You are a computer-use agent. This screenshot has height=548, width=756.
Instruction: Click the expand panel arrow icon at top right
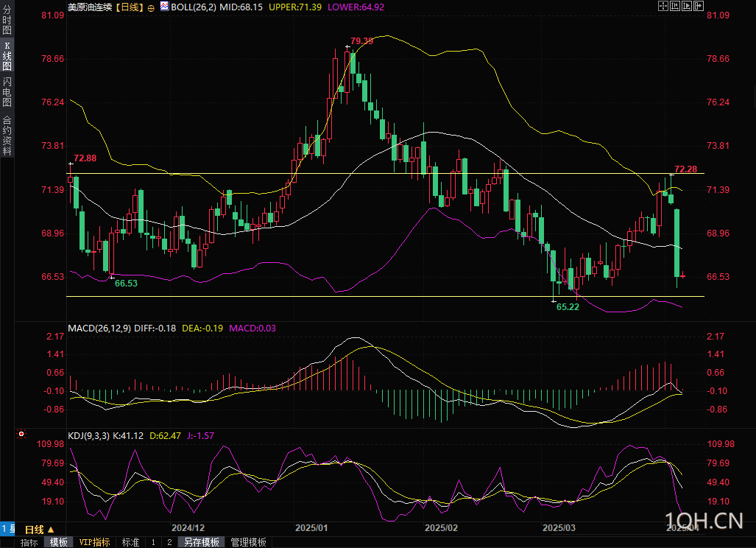[x=698, y=6]
